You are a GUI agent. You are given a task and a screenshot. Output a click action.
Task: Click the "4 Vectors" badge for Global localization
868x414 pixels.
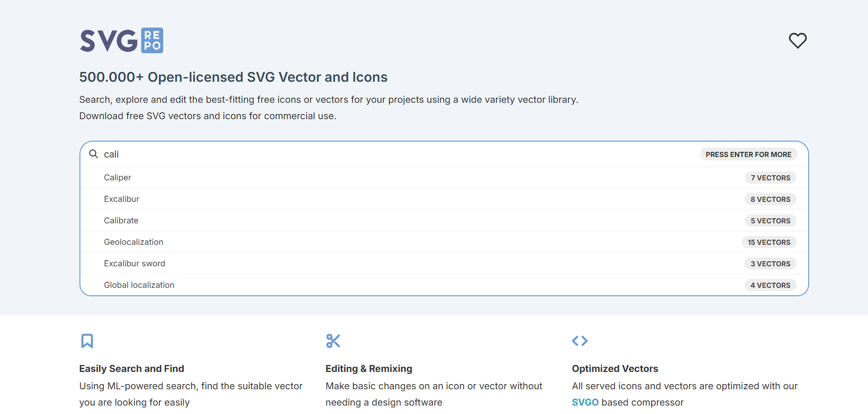tap(770, 285)
